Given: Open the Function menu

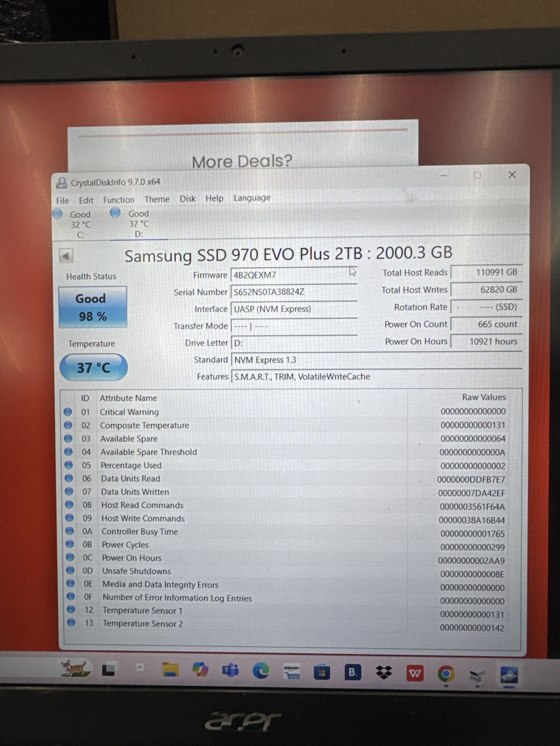Looking at the screenshot, I should pyautogui.click(x=119, y=200).
